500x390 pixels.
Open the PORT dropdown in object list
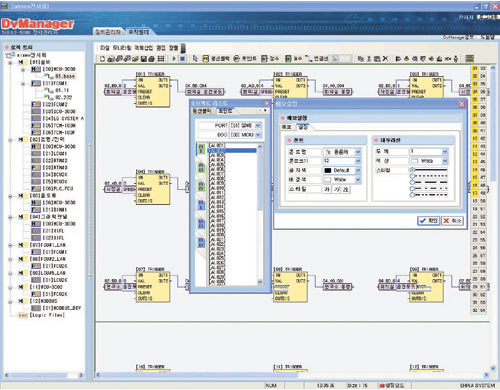258,126
